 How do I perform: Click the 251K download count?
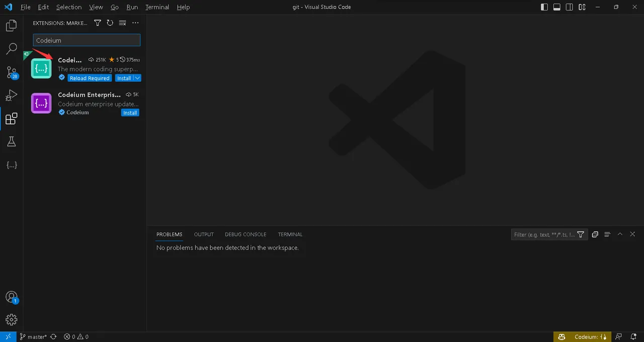97,59
